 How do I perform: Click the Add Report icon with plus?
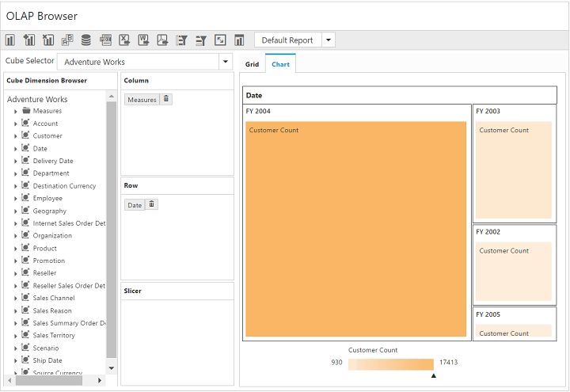(29, 40)
